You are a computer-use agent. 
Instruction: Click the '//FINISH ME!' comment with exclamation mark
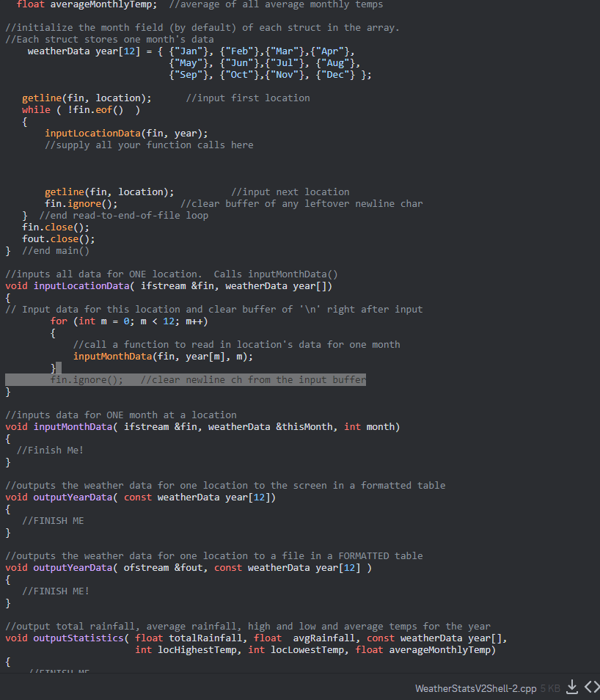click(x=56, y=591)
